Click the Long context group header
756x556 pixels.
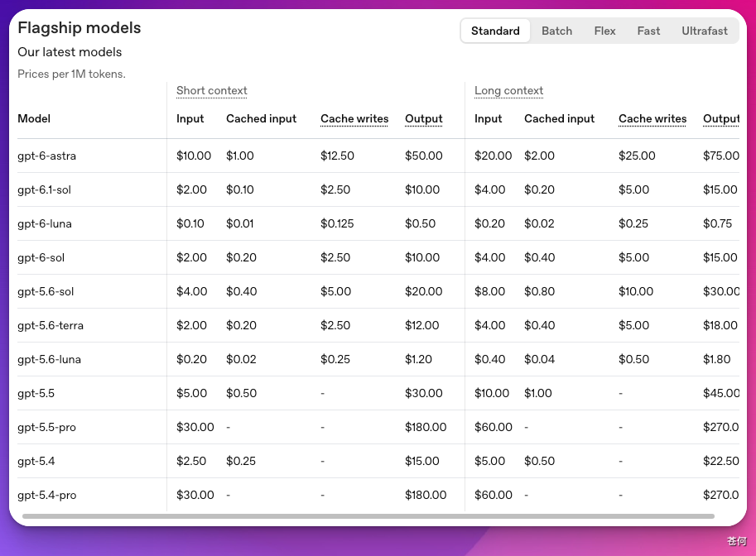(x=508, y=90)
